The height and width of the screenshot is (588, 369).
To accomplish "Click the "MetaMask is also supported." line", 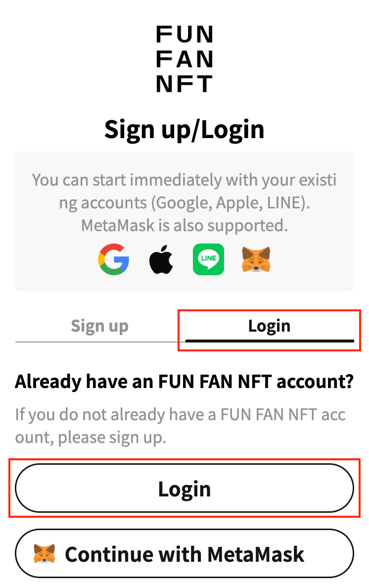I will click(x=184, y=225).
